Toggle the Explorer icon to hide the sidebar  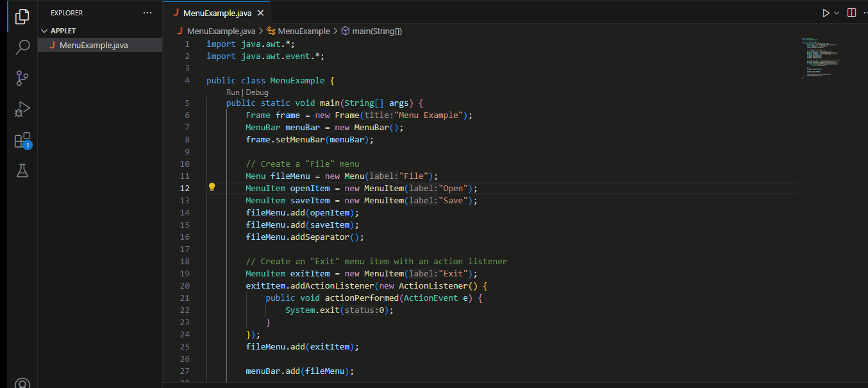tap(22, 17)
